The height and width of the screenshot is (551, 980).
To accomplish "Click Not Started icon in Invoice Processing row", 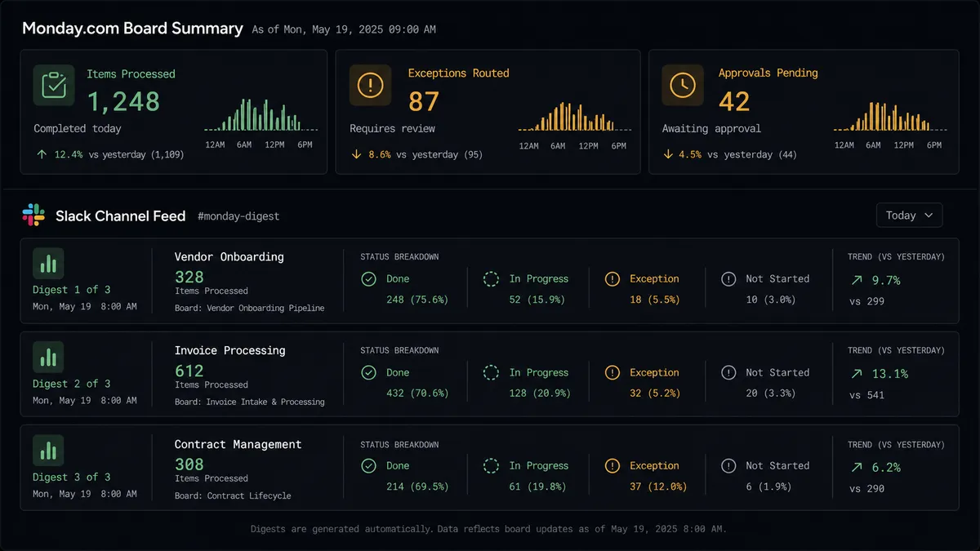I will pos(728,373).
